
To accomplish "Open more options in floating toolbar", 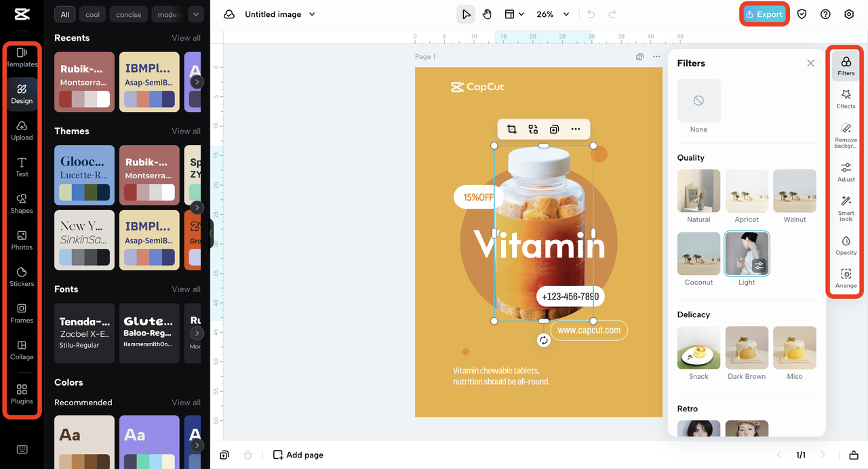I will tap(576, 129).
